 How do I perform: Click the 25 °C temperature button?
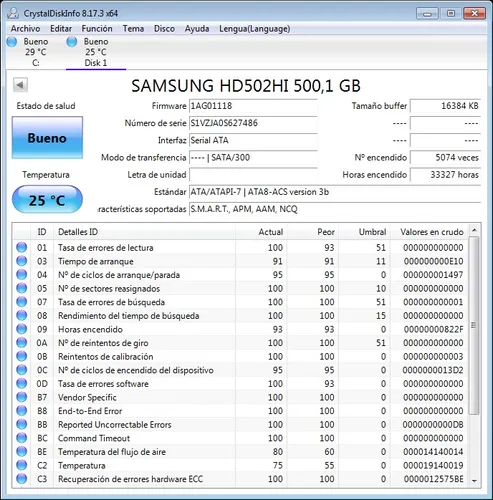tap(47, 200)
